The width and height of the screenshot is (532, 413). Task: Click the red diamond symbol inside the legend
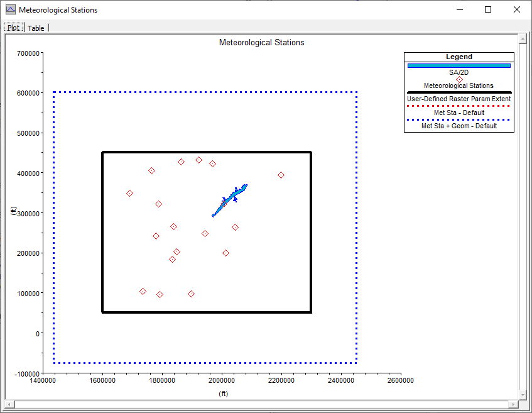(459, 79)
